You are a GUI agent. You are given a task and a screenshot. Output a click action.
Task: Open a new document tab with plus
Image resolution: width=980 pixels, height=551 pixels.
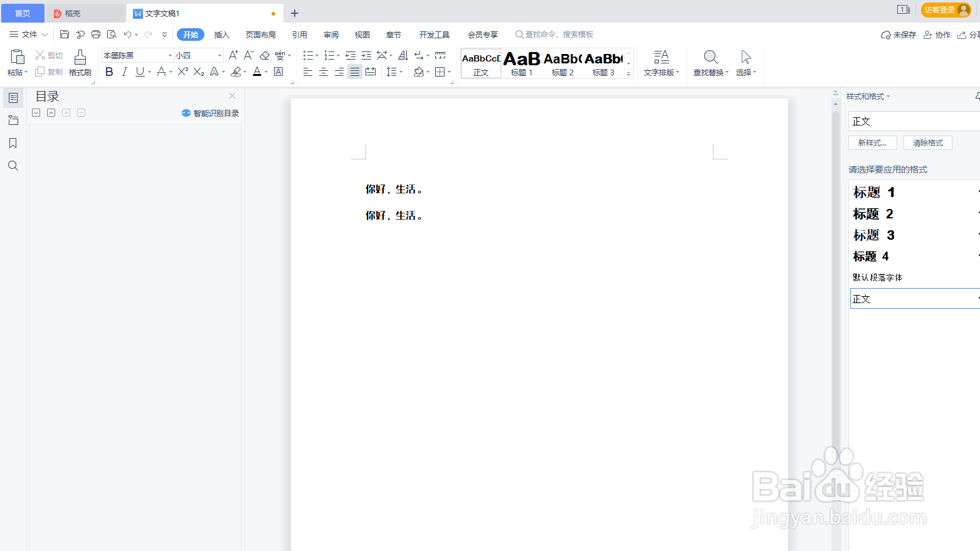pyautogui.click(x=295, y=13)
